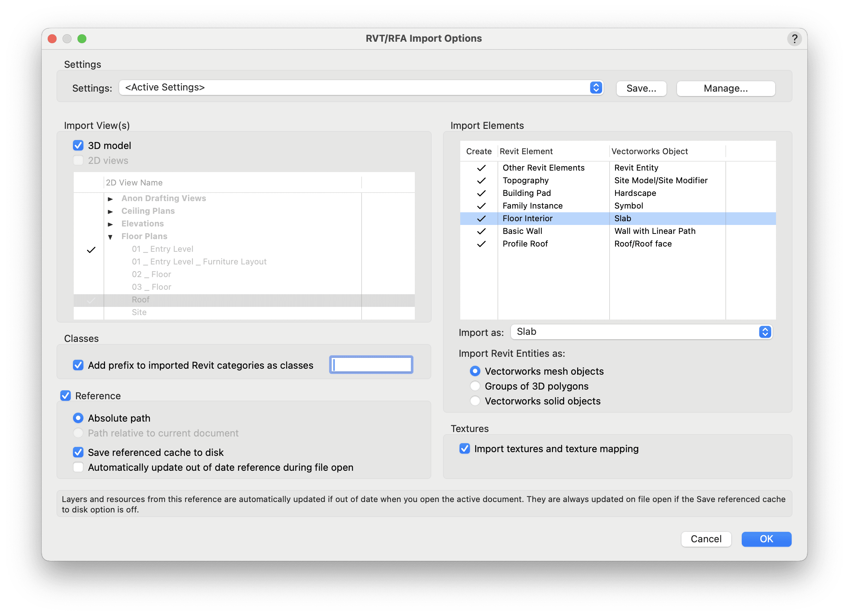Click the help question mark icon
Screen dimensions: 849x616
click(x=794, y=39)
